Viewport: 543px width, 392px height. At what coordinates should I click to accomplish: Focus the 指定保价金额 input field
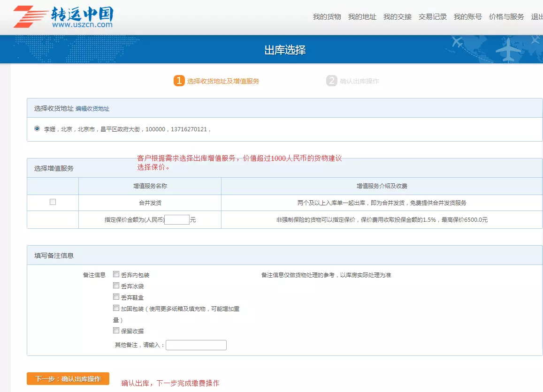click(x=176, y=220)
